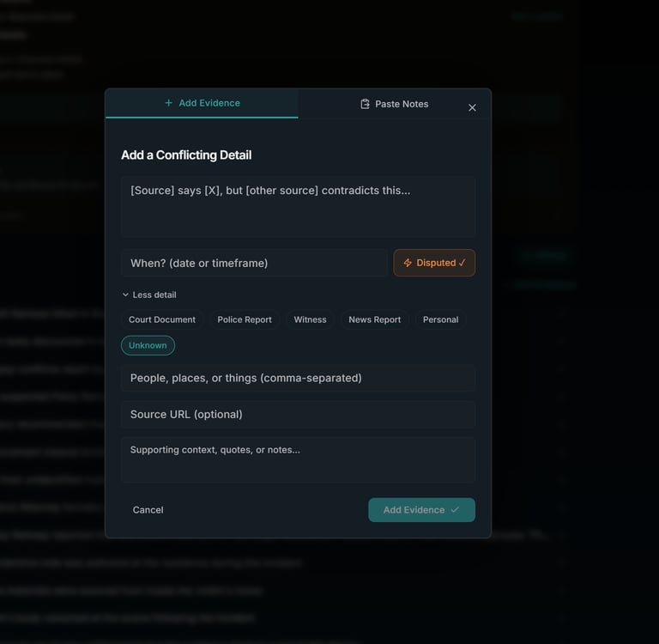Toggle the Disputed status button

[434, 263]
